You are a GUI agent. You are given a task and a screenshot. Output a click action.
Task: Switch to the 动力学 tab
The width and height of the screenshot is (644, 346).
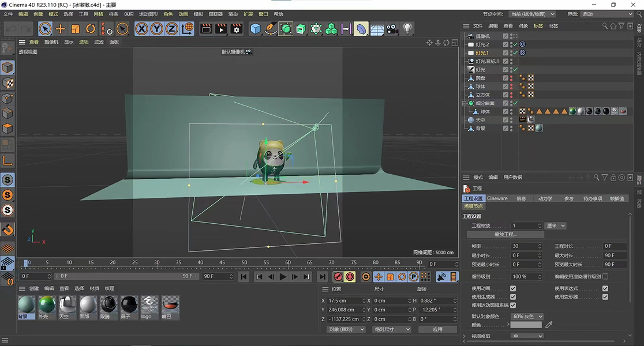pos(545,198)
